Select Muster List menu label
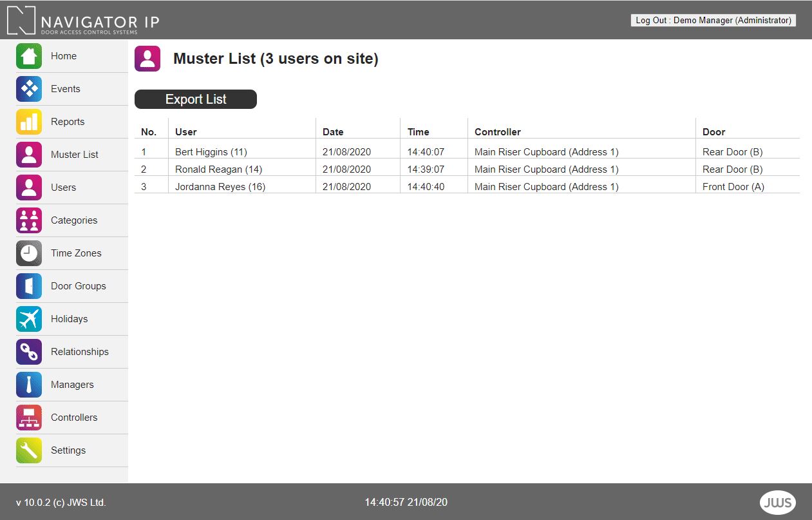 coord(75,155)
